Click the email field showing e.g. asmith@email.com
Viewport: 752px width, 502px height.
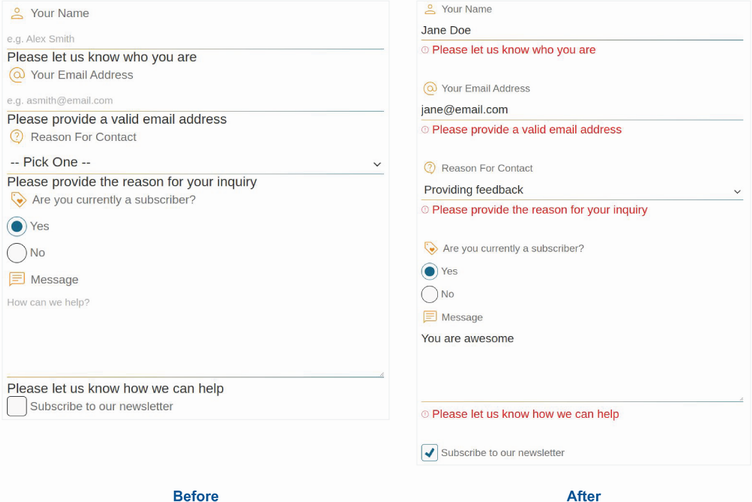click(195, 101)
